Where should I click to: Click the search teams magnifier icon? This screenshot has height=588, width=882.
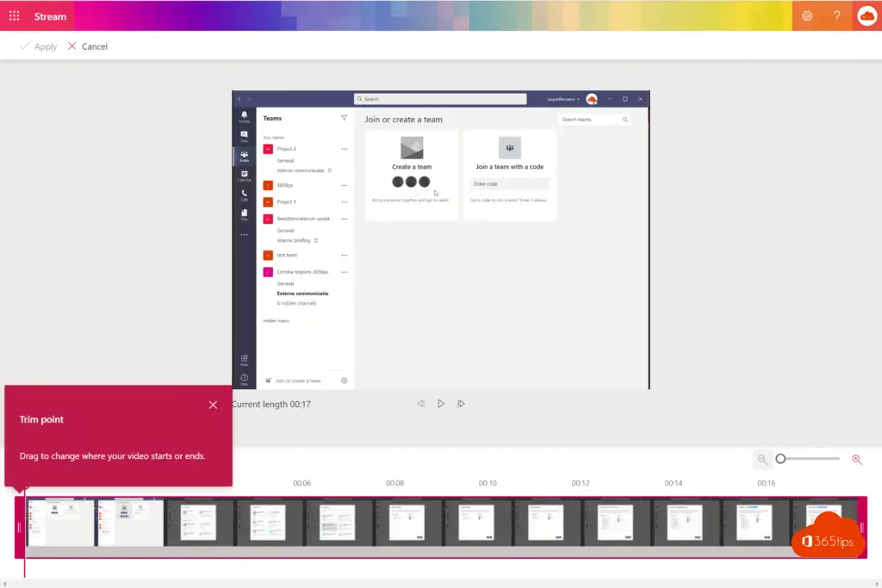tap(625, 119)
